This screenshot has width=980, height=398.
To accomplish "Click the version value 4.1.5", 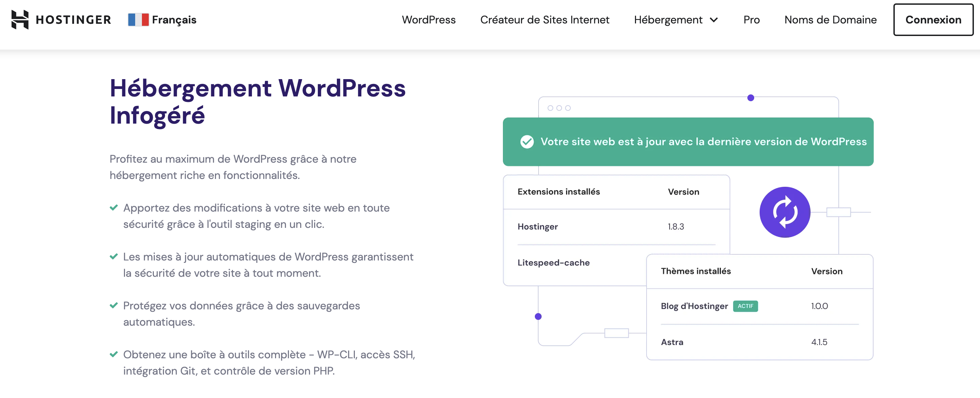I will [819, 342].
